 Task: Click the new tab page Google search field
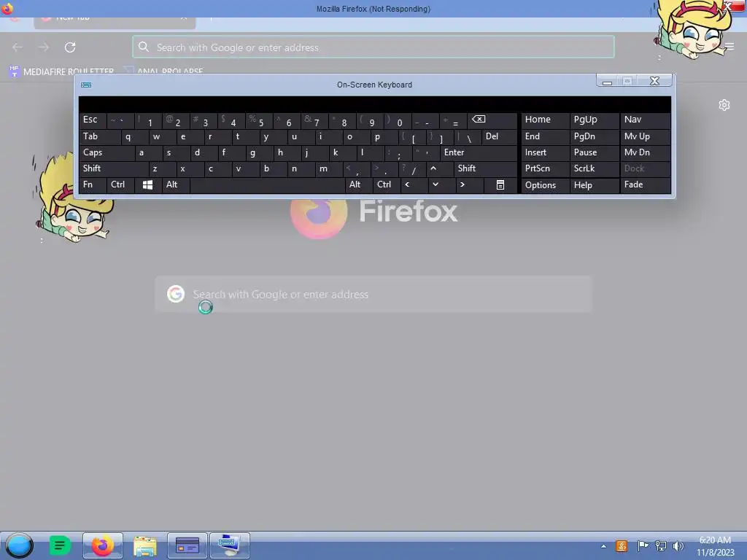tap(373, 295)
